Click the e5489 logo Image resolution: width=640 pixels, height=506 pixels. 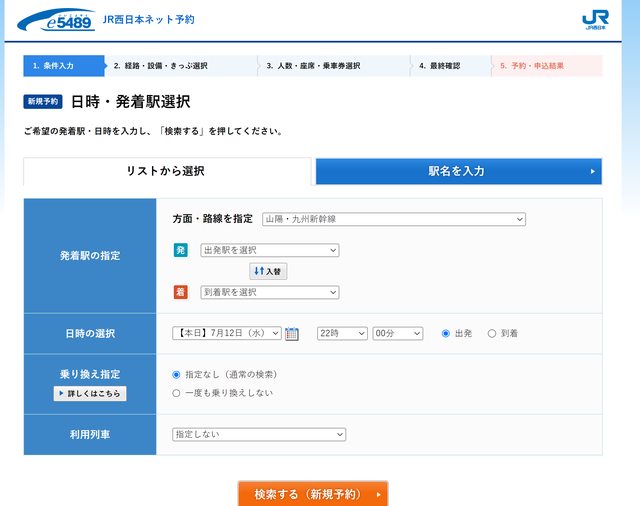(56, 19)
